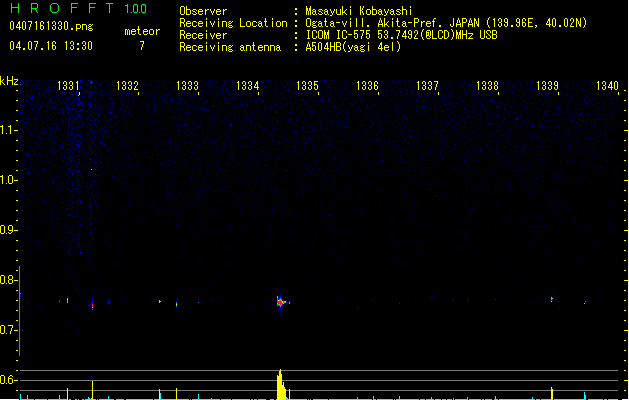The width and height of the screenshot is (629, 400).
Task: Click the 1339 time axis label
Action: click(x=547, y=86)
